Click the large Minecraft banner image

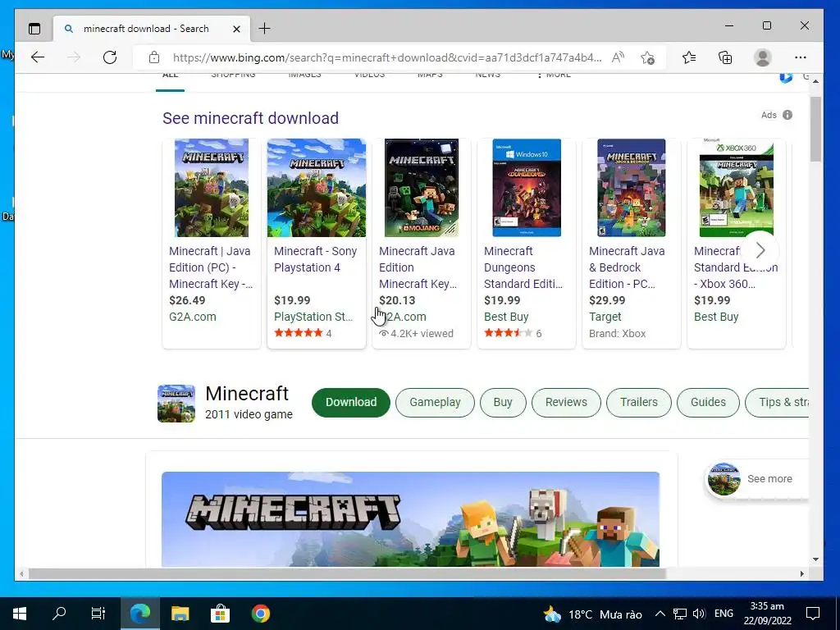click(410, 519)
